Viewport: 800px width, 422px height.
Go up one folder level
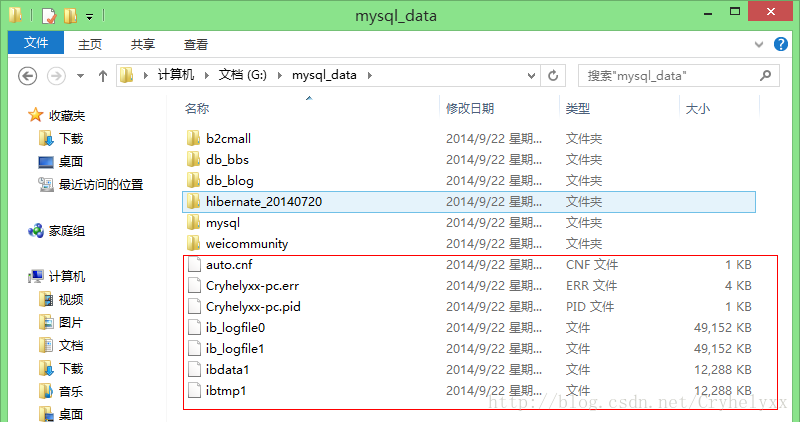pos(103,76)
